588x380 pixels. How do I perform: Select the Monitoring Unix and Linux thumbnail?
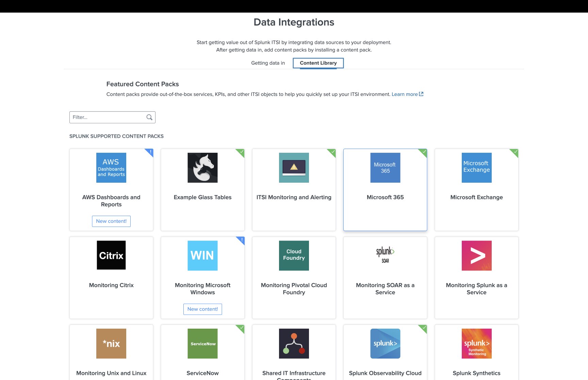[x=111, y=343]
